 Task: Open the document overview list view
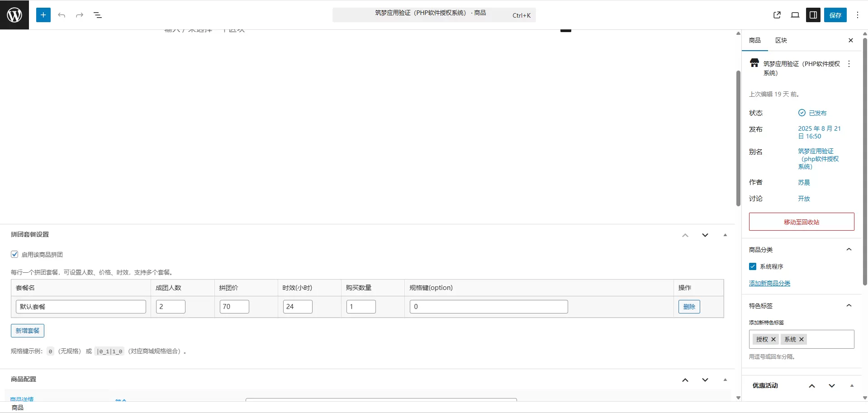98,15
